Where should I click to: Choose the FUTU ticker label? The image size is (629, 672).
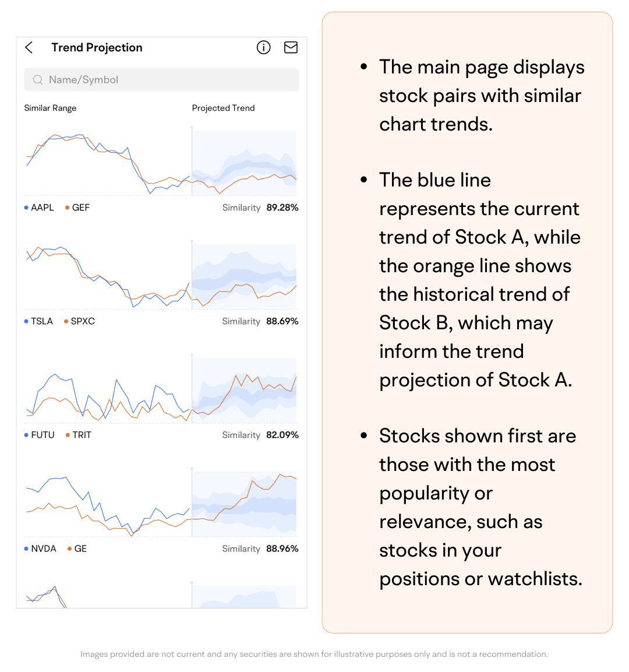point(43,435)
